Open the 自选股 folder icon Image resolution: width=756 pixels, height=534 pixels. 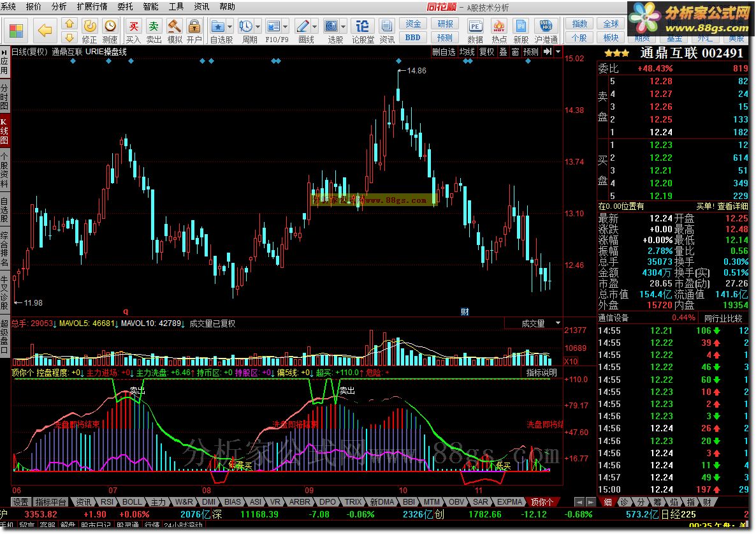[218, 26]
